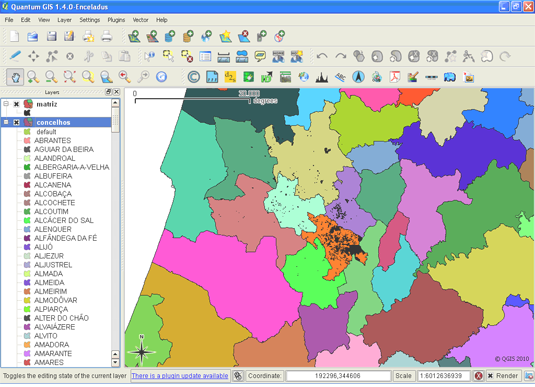Screen dimensions: 535x387
Task: Click the Zoom In magnifier tool
Action: click(x=33, y=77)
